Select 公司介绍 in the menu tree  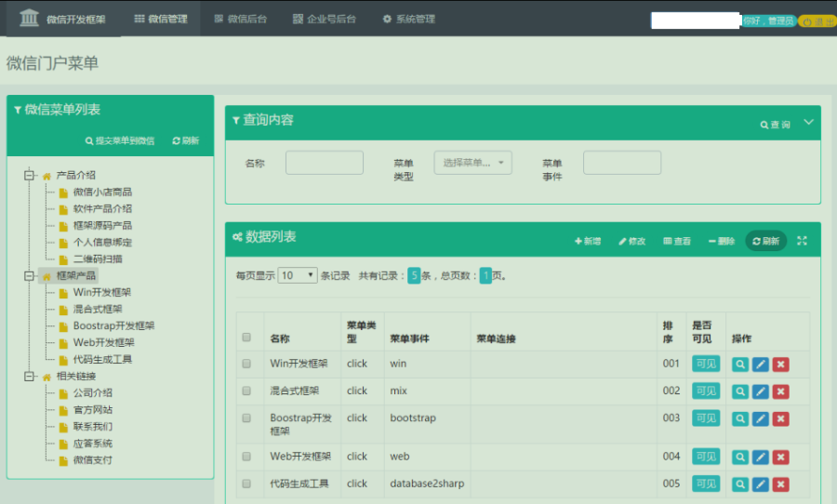[93, 393]
